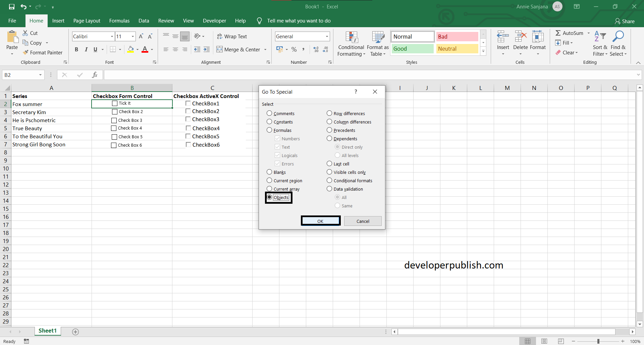Confirm the dialog with the OK button
Image resolution: width=644 pixels, height=345 pixels.
(320, 221)
